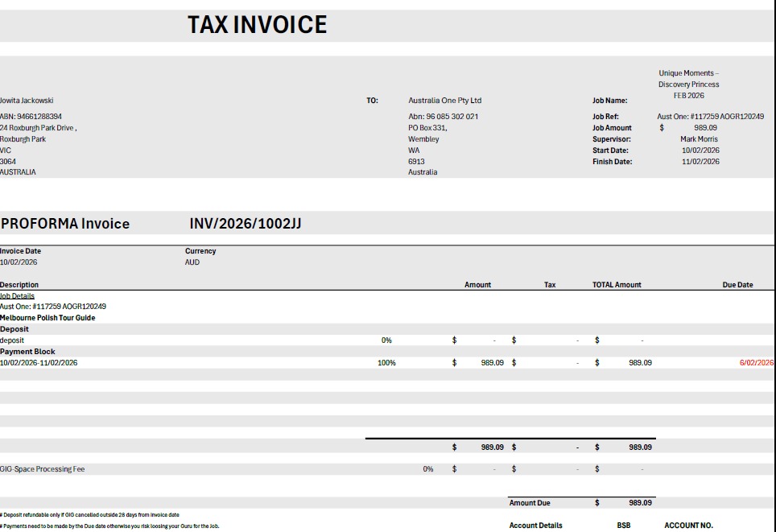Select the invoice number INV/2026/1002JJ

pyautogui.click(x=246, y=224)
